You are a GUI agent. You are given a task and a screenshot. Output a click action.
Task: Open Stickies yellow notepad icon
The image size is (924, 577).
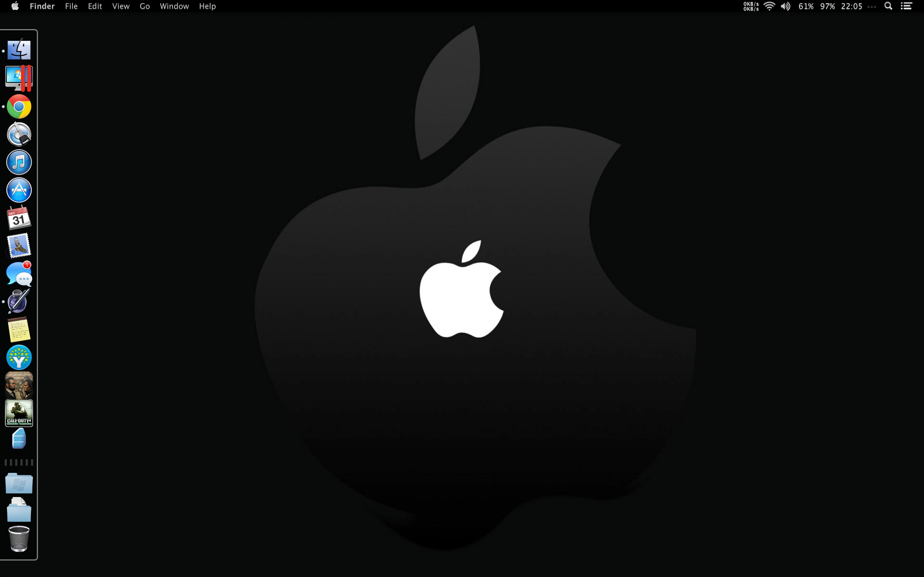[x=19, y=330]
